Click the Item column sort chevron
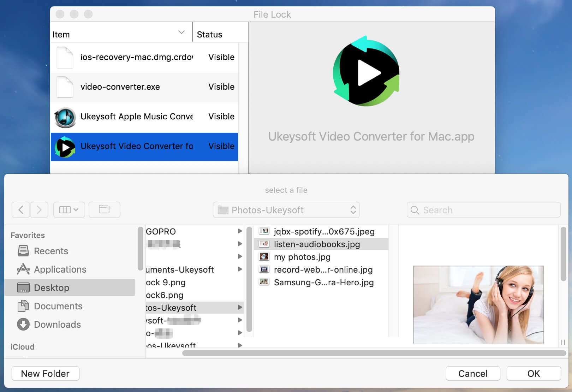The width and height of the screenshot is (572, 392). pos(181,32)
